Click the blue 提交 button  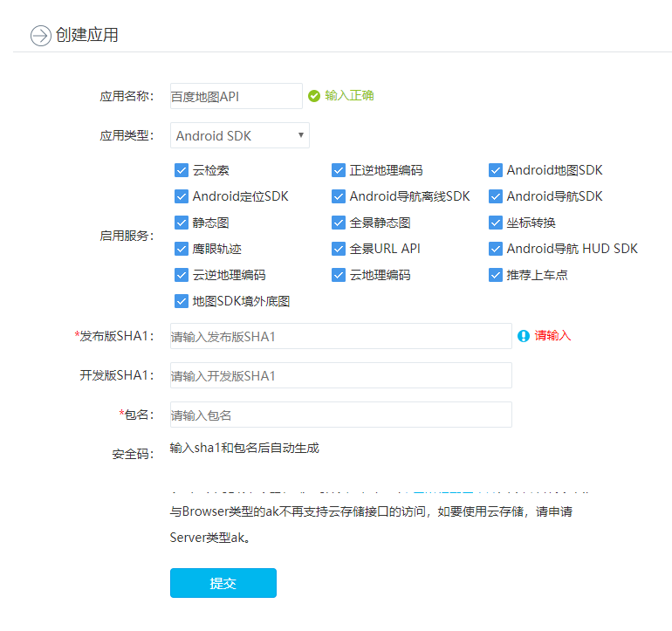223,583
